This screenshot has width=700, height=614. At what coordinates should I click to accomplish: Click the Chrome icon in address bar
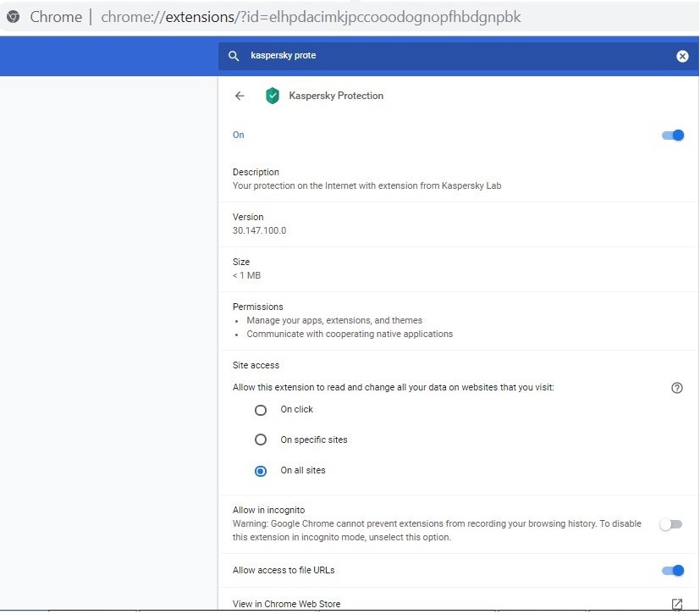tap(13, 17)
